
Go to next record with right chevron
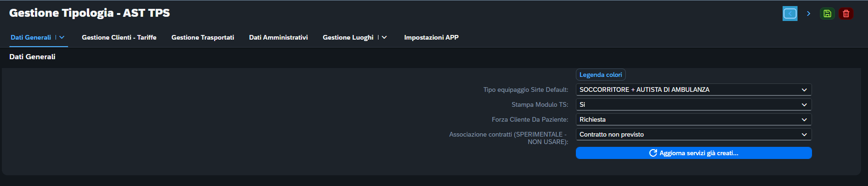[x=809, y=14]
